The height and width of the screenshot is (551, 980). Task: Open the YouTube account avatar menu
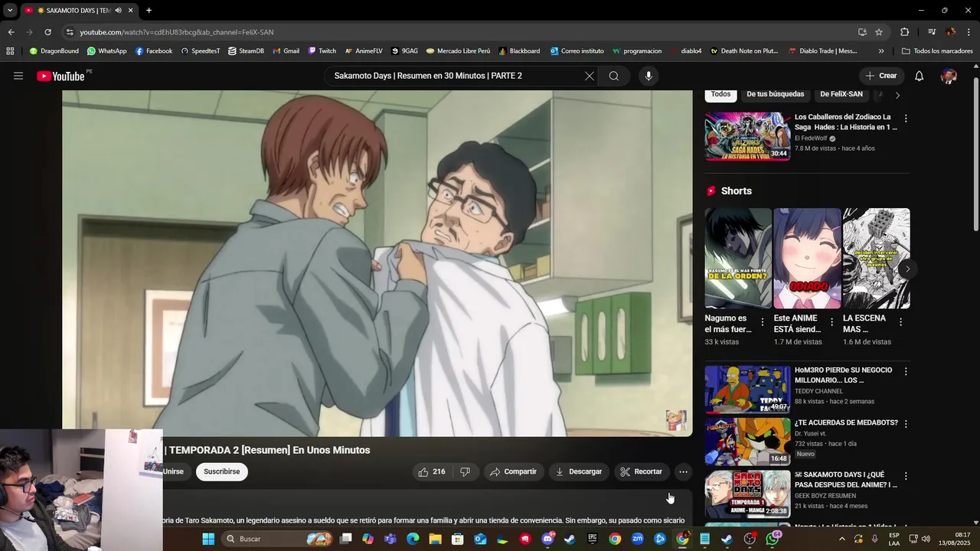(949, 76)
